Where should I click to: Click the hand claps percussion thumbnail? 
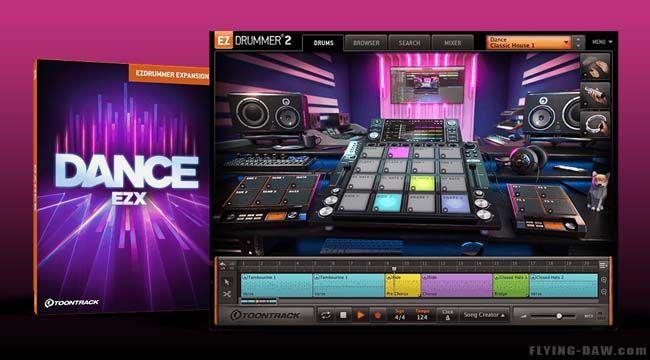(x=595, y=67)
